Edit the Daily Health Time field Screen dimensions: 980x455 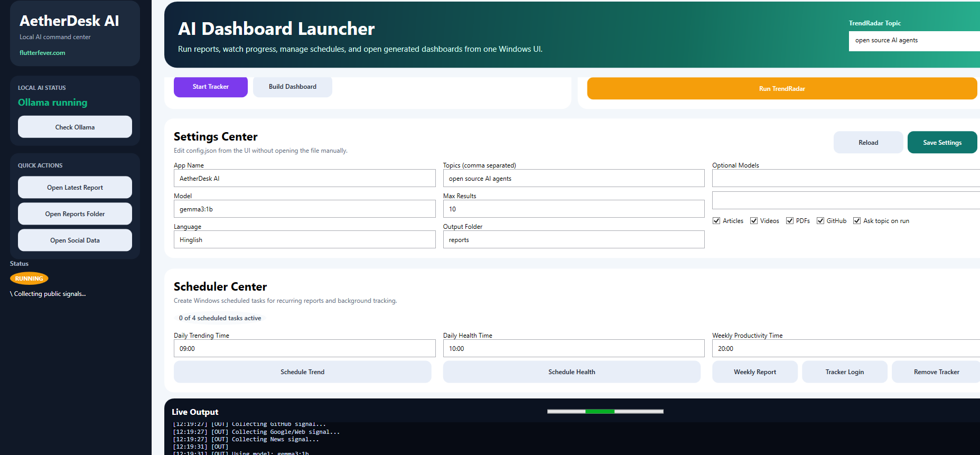point(574,348)
